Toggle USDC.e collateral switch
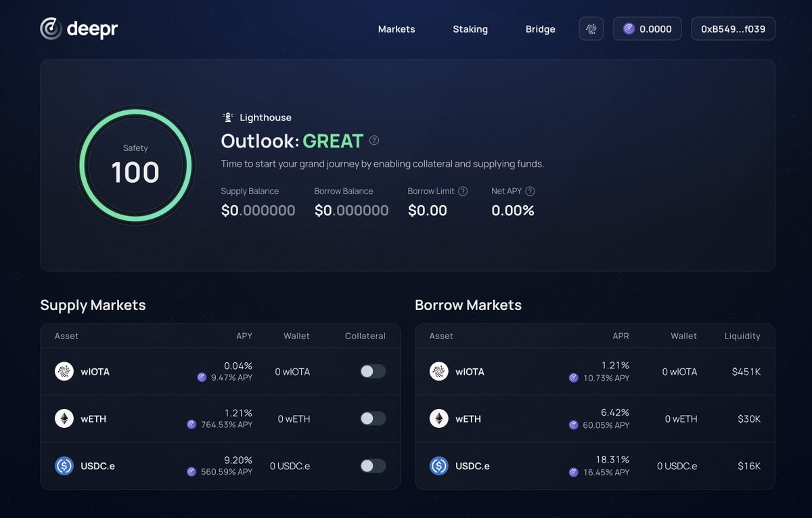The width and height of the screenshot is (812, 518). [x=373, y=466]
